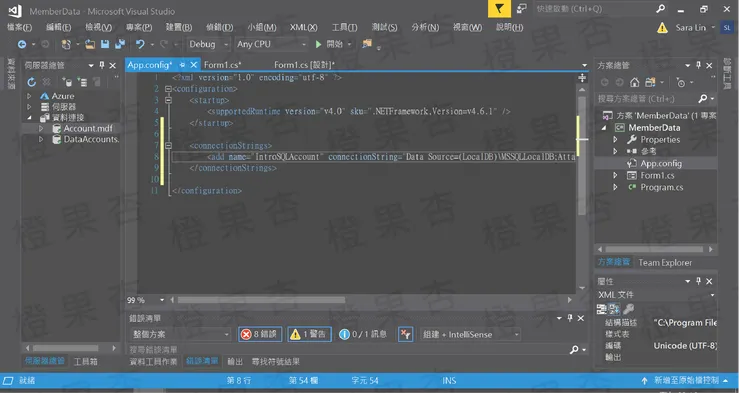740x393 pixels.
Task: Open the Any CPU platform dropdown
Action: tap(271, 44)
